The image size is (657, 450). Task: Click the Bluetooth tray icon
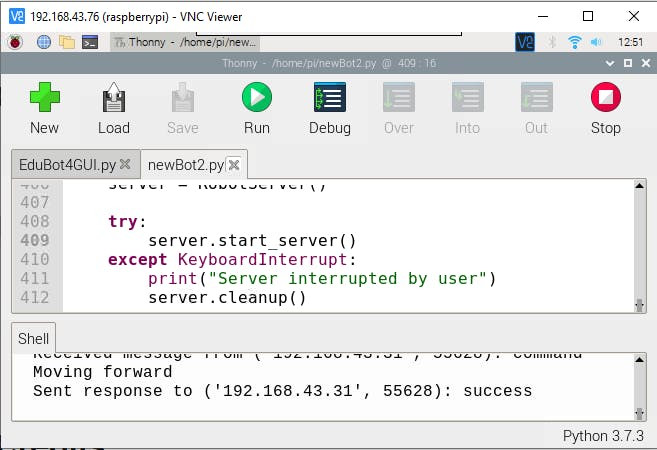552,42
